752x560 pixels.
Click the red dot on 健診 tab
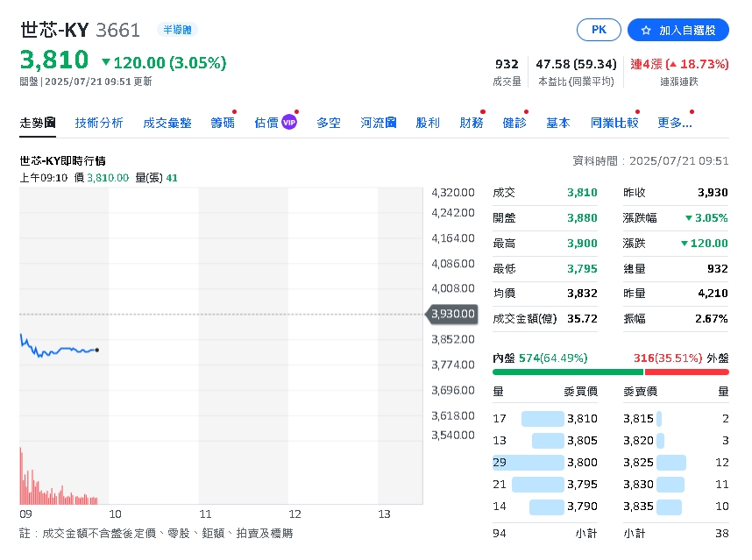pyautogui.click(x=528, y=111)
